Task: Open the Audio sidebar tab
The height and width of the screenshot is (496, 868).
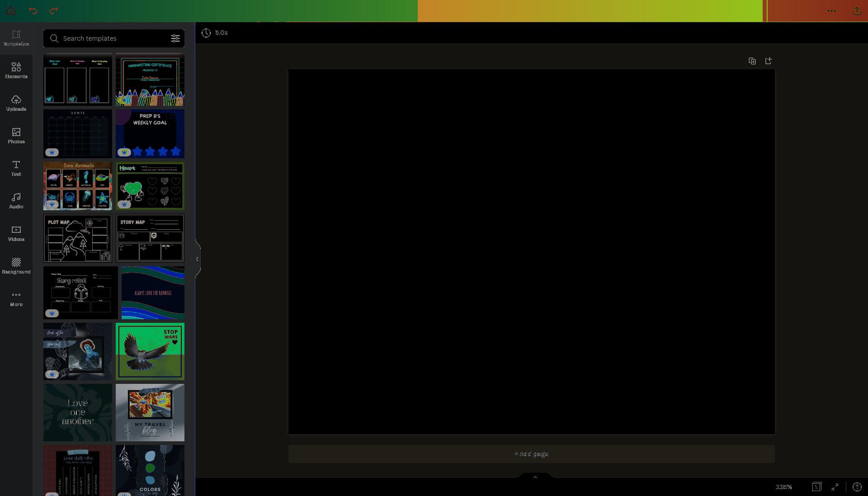Action: [x=16, y=201]
